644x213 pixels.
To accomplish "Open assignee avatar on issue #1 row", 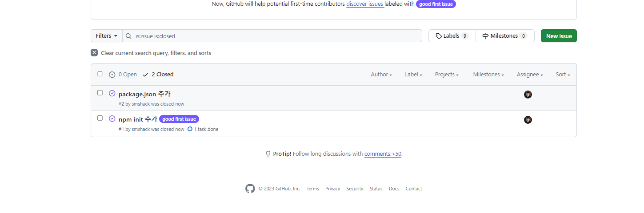I will tap(528, 120).
